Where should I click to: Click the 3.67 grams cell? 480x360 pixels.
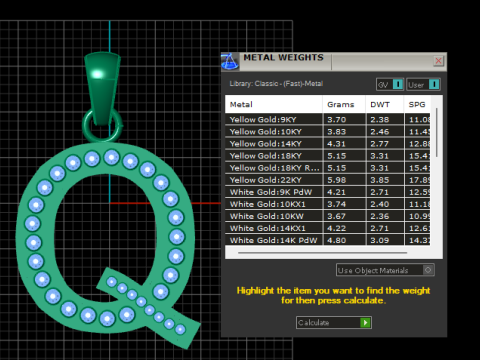[344, 216]
